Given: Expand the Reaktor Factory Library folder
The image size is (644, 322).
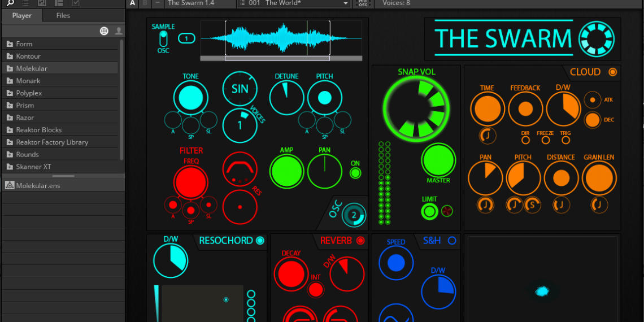Looking at the screenshot, I should (52, 142).
